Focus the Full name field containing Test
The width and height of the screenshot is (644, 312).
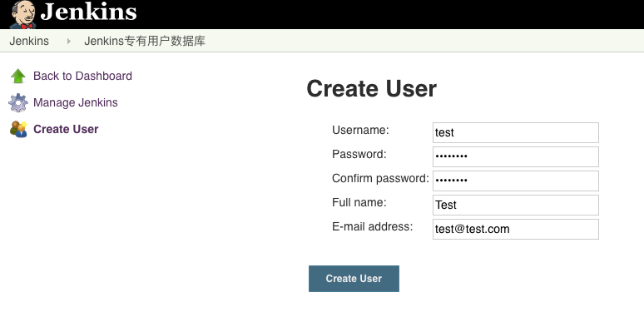515,205
